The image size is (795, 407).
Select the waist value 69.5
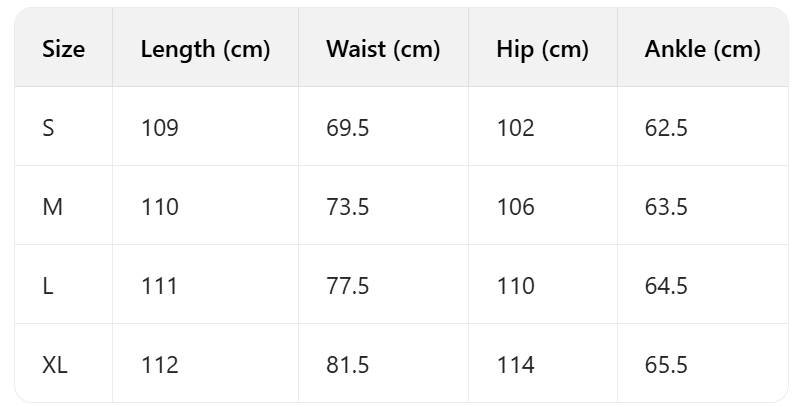[348, 128]
